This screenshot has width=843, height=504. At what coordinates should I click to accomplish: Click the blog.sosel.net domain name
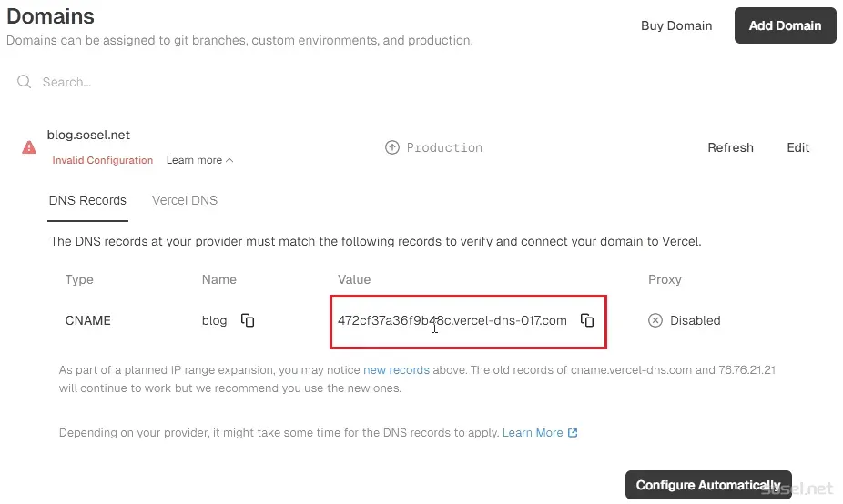click(x=88, y=135)
